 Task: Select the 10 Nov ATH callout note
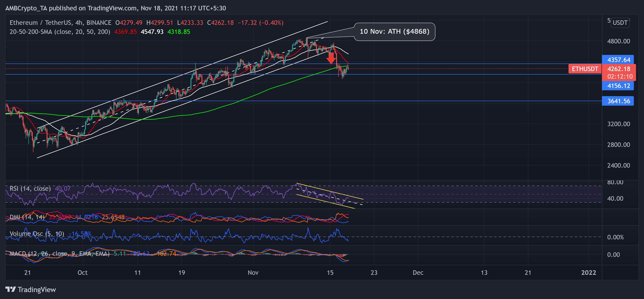[394, 32]
